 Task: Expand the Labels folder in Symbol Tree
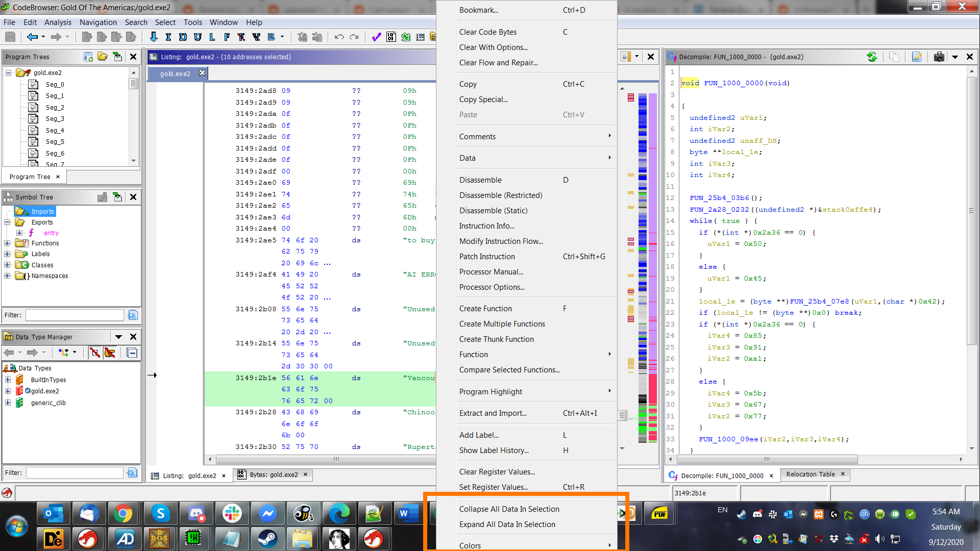pyautogui.click(x=7, y=254)
